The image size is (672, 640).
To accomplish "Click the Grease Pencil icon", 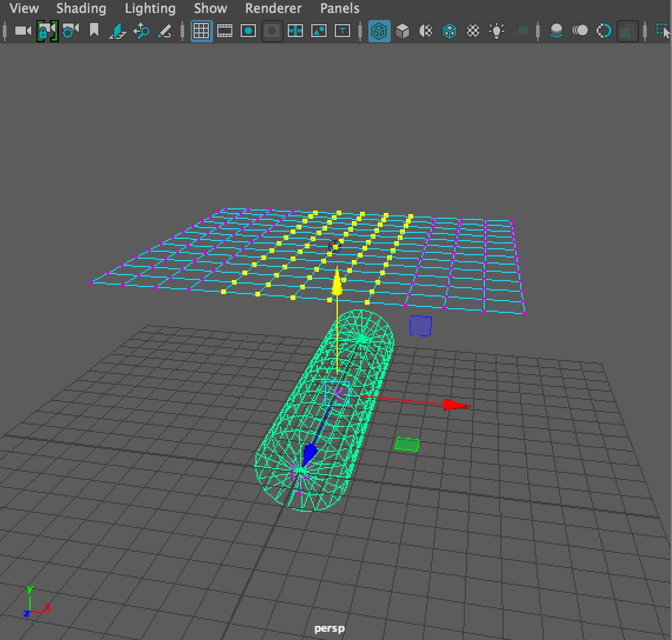I will click(x=165, y=31).
